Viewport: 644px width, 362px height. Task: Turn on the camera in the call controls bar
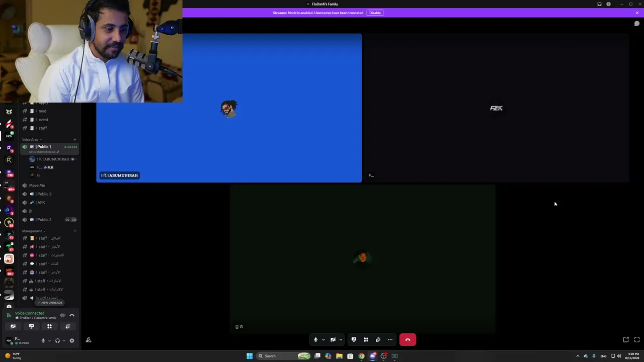(333, 340)
